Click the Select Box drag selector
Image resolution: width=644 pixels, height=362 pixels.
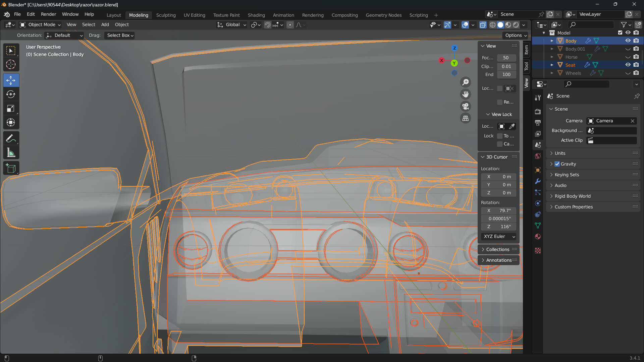pos(120,35)
